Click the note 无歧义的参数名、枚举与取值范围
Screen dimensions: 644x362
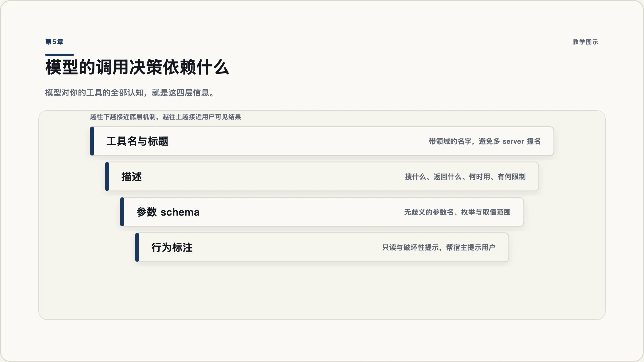[457, 212]
